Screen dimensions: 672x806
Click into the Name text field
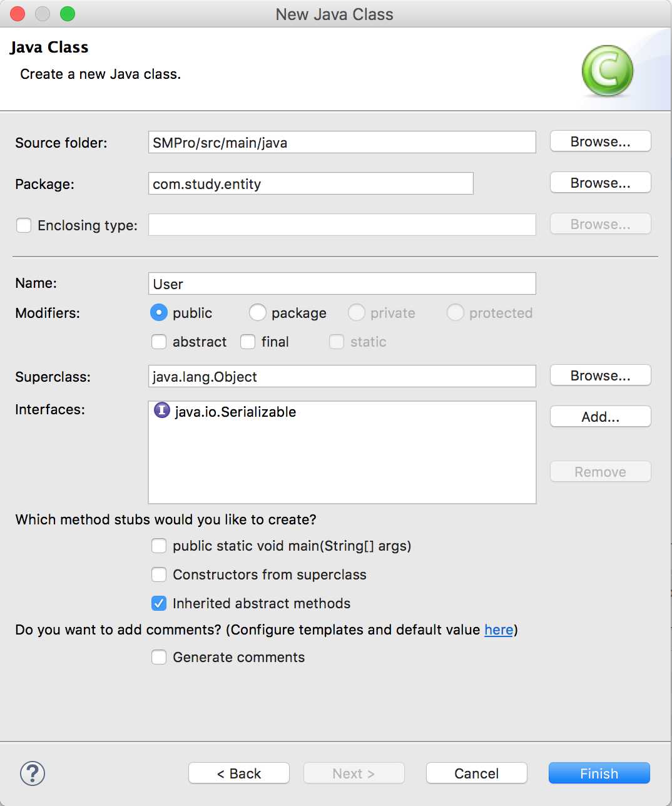point(342,283)
